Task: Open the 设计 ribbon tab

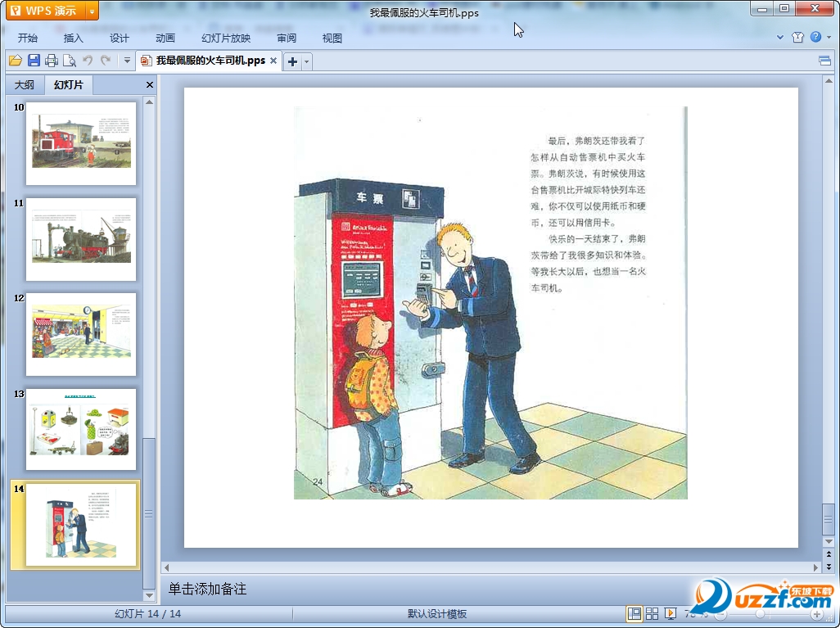Action: point(119,38)
